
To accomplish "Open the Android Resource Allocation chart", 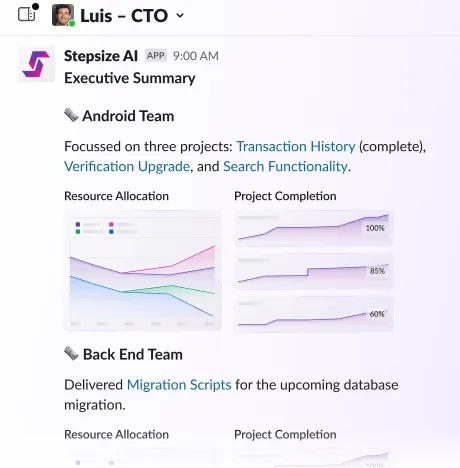I will coord(143,270).
